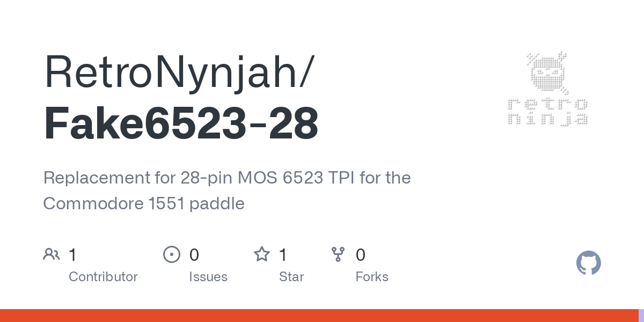Click the GitHub Octocat logo

589,263
